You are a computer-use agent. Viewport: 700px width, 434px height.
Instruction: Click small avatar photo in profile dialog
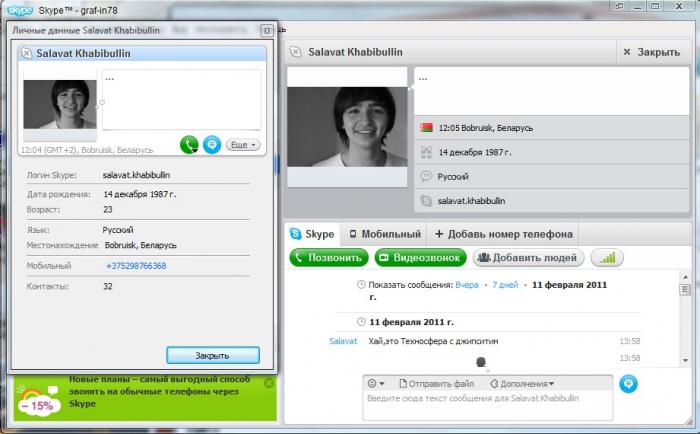pyautogui.click(x=60, y=104)
